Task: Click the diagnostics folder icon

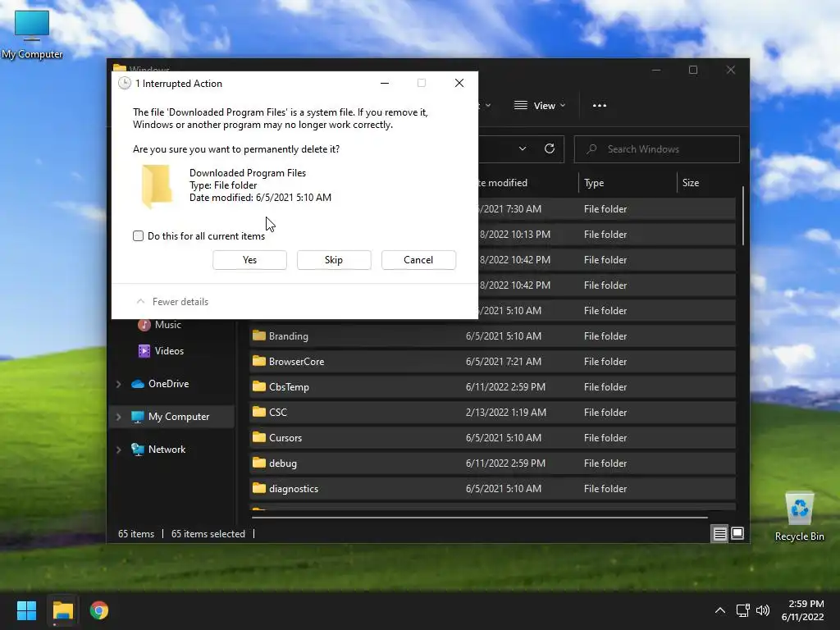Action: 259,488
